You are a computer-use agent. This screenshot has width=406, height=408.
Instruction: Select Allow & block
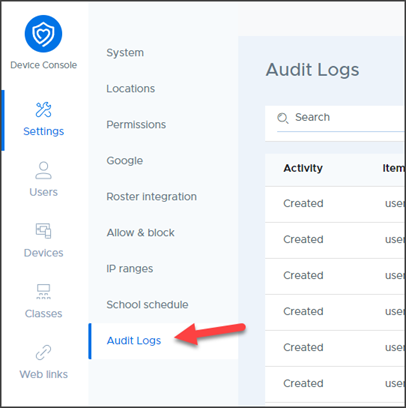[140, 233]
